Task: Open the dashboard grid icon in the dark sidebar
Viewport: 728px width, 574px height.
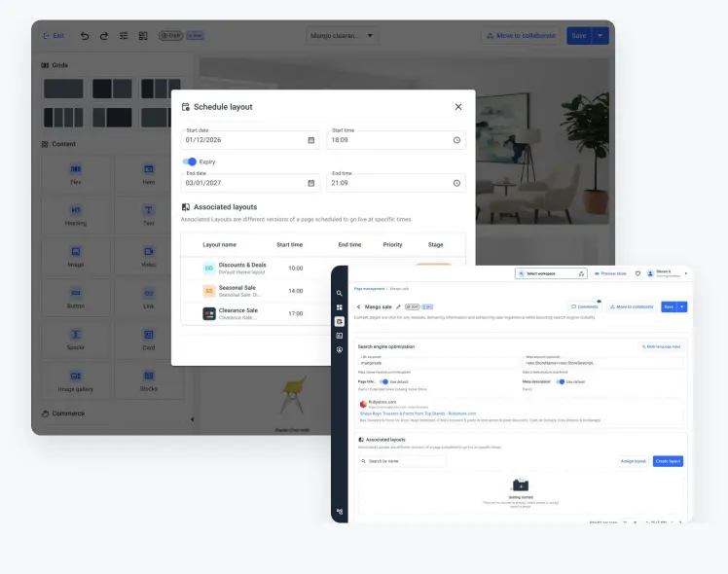Action: pyautogui.click(x=340, y=307)
